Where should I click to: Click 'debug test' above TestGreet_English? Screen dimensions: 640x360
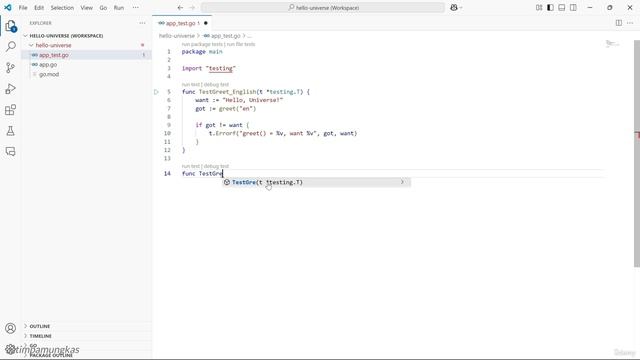click(216, 84)
